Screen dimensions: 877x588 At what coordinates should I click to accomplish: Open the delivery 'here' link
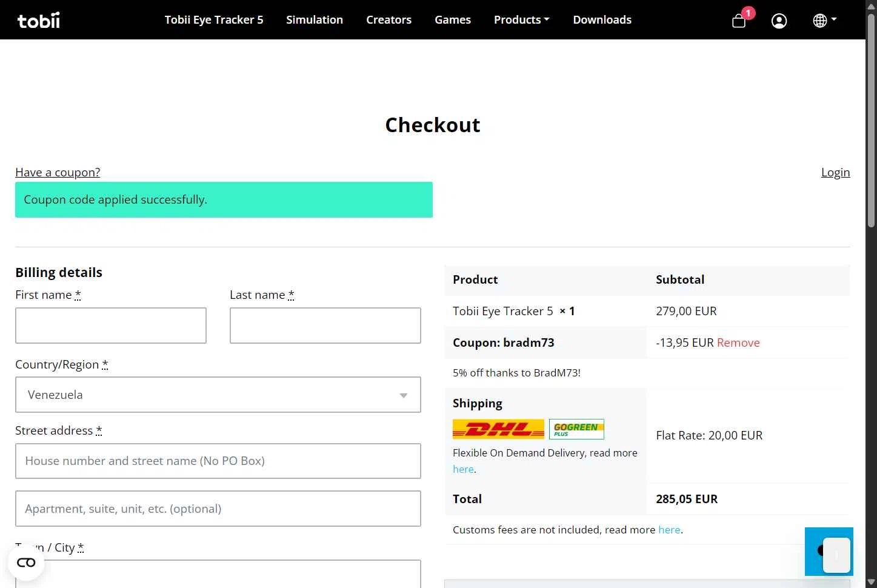(x=463, y=469)
